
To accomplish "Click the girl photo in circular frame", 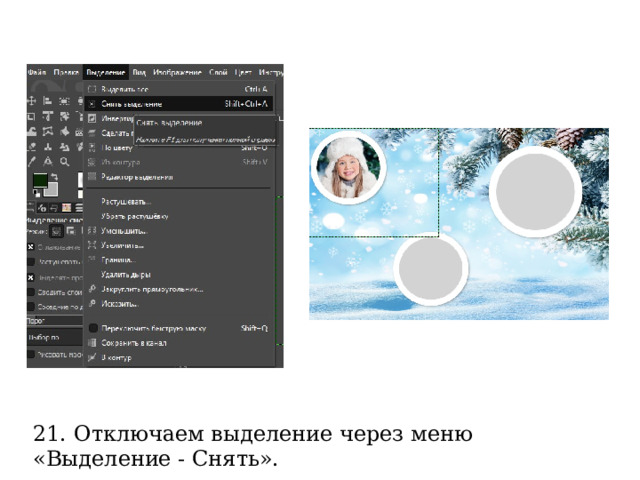I will pos(349,168).
